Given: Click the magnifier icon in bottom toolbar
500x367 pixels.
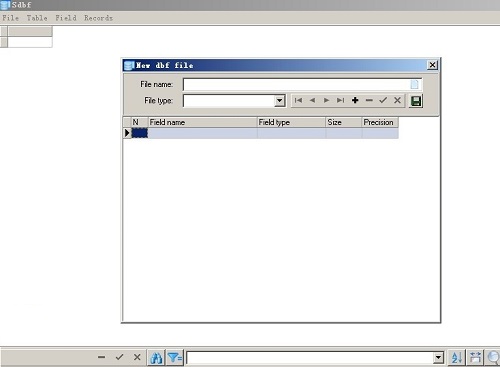Looking at the screenshot, I should [x=493, y=358].
